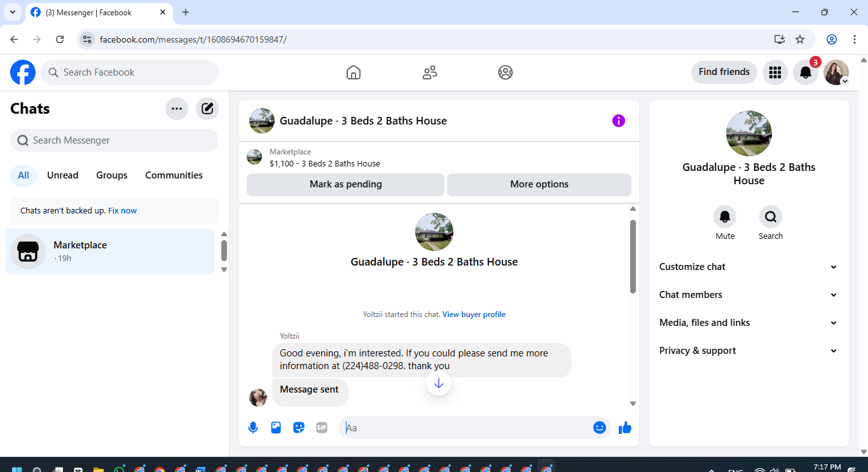Click the conversation scrollbar down arrow

click(x=633, y=403)
